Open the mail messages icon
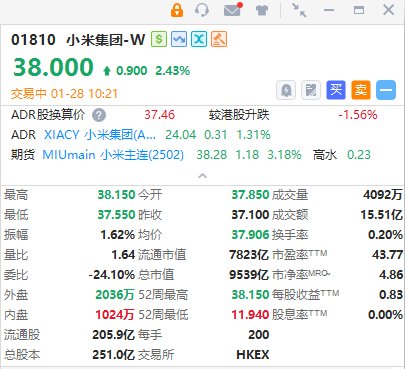Screen dimensions: 405x369 coord(232,10)
